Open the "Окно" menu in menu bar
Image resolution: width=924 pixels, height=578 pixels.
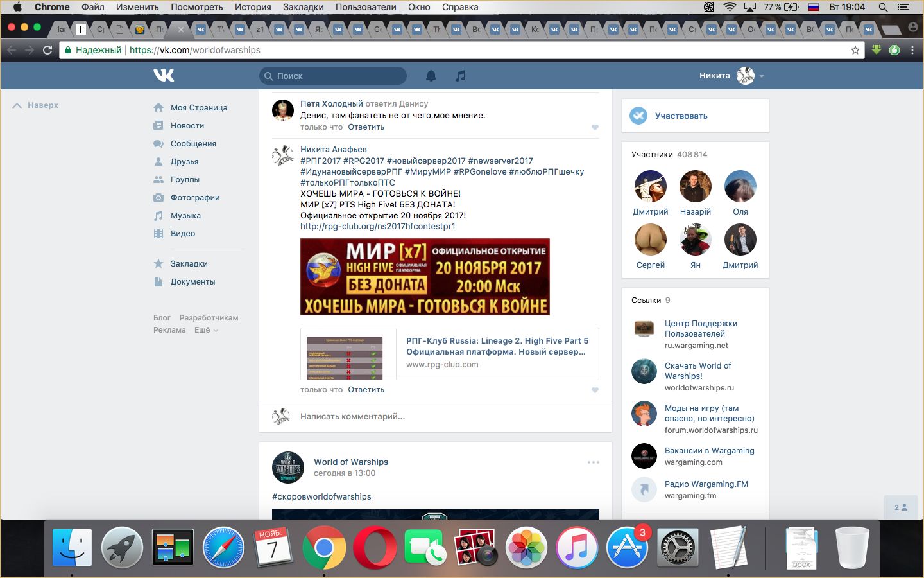[419, 7]
